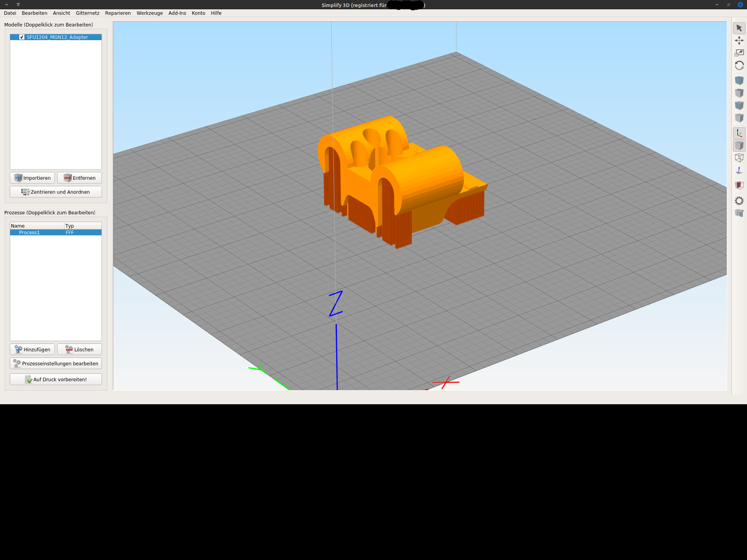Toggle surface normals display
Screen dimensions: 747x560
click(739, 170)
